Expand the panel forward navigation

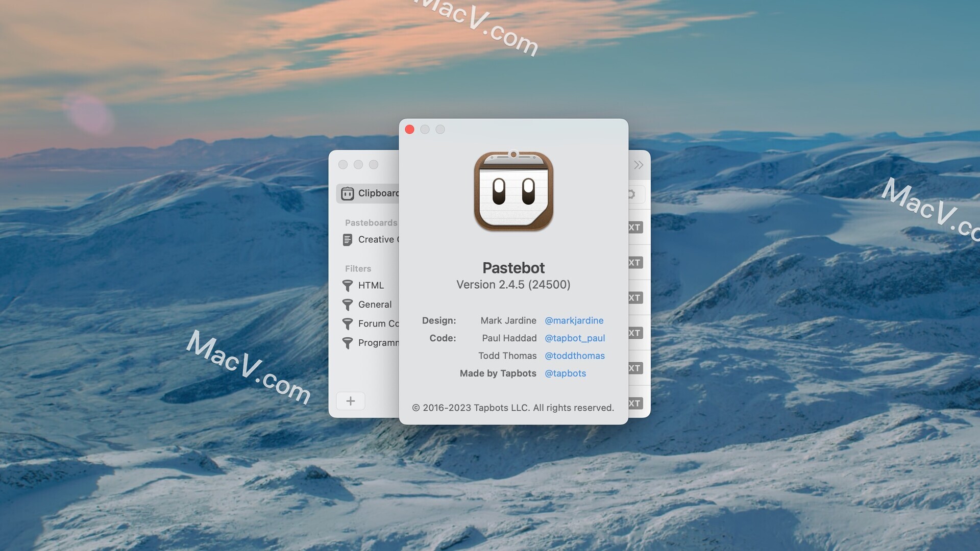(x=638, y=165)
